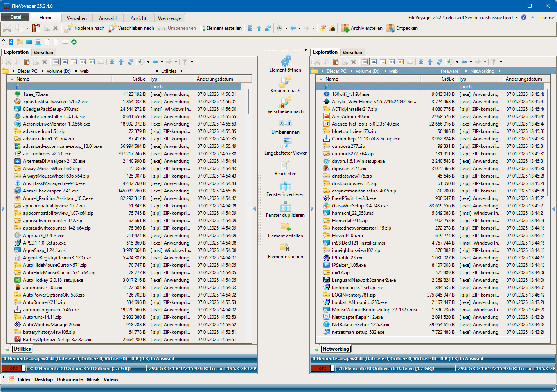557x392 pixels.
Task: Open the right pane back-arrow dropdown
Action: 471,62
